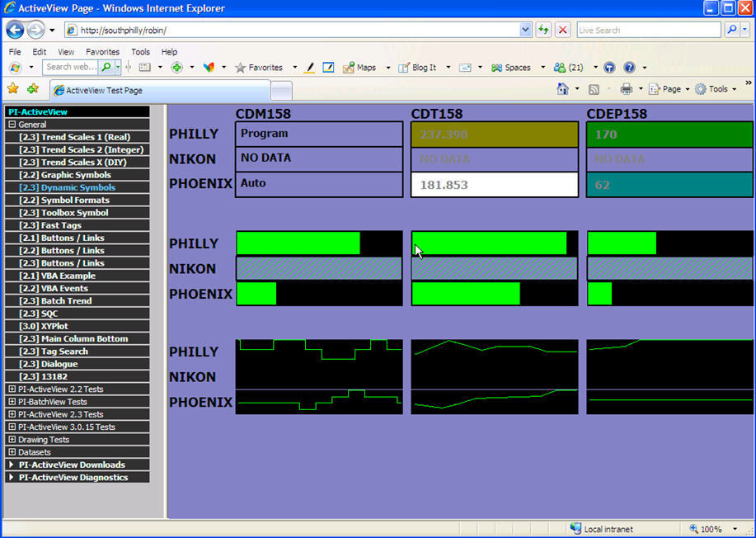Click the Home icon in command bar
The width and height of the screenshot is (756, 538).
tap(562, 89)
